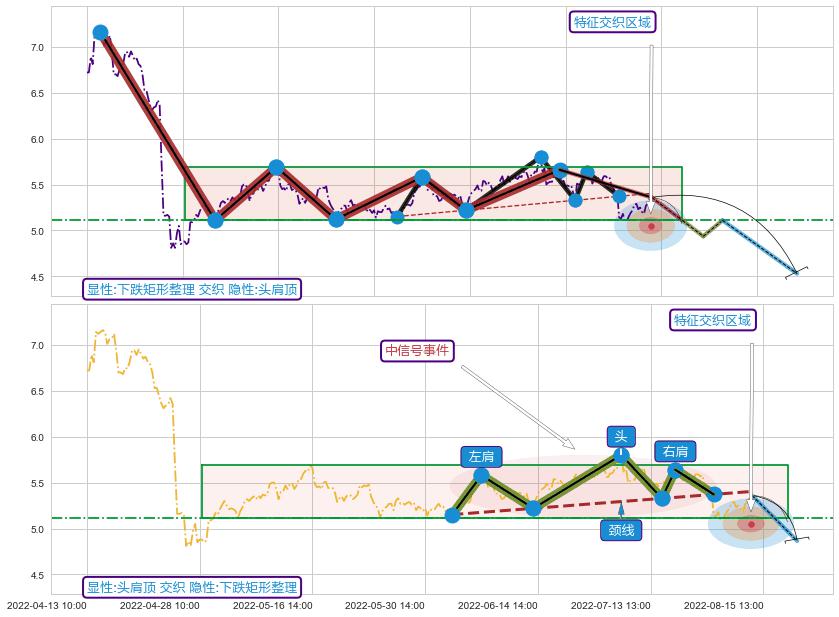Click the red target dot in top chart
Screen dimensions: 839x617
(x=651, y=226)
